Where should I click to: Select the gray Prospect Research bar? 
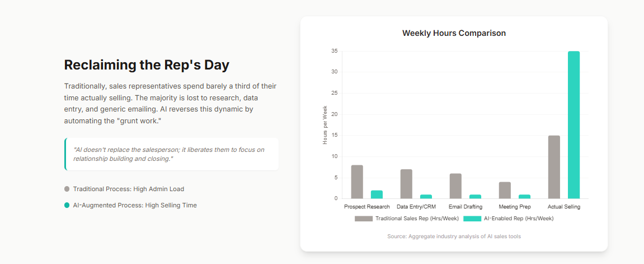(x=357, y=182)
